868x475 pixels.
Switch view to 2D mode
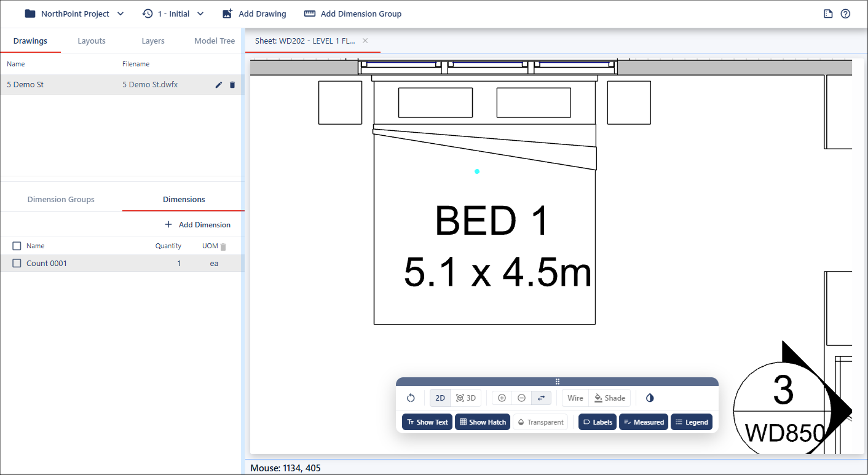440,398
